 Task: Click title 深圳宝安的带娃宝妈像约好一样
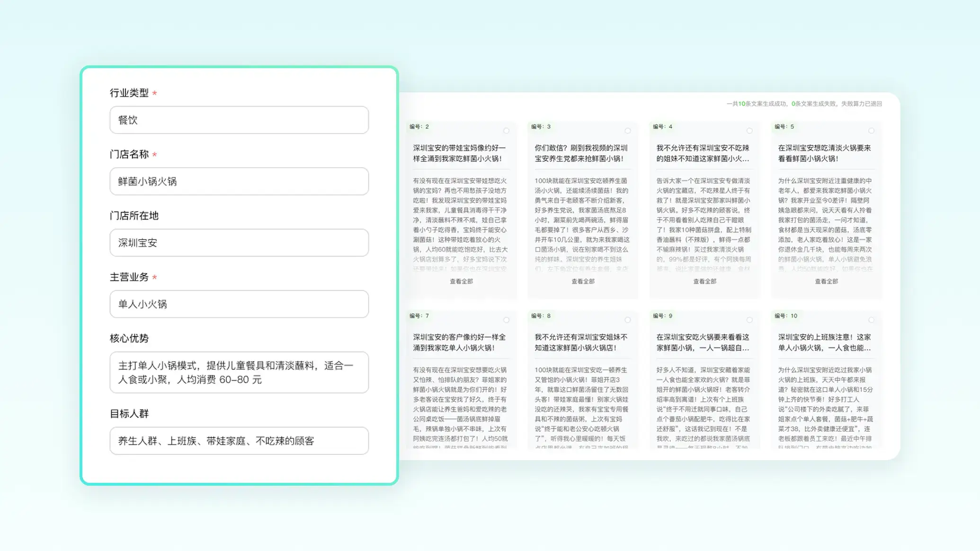459,153
